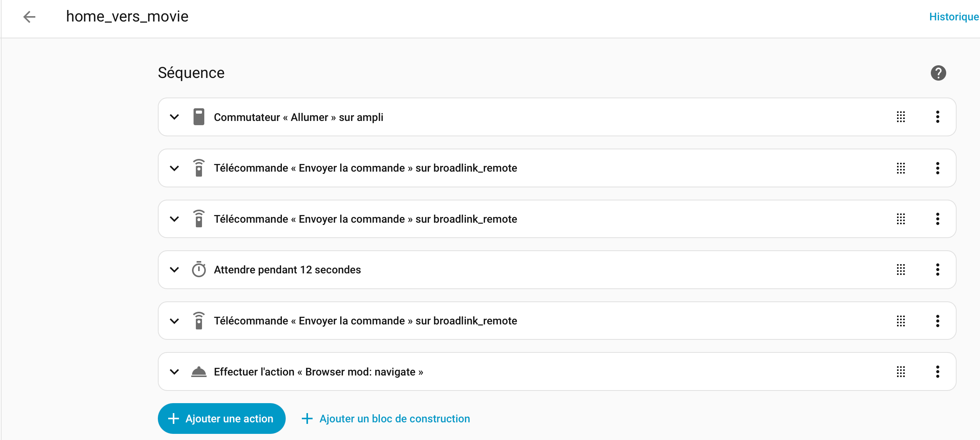Expand the Attendre pendant 12 secondes action
The height and width of the screenshot is (440, 980).
[174, 270]
